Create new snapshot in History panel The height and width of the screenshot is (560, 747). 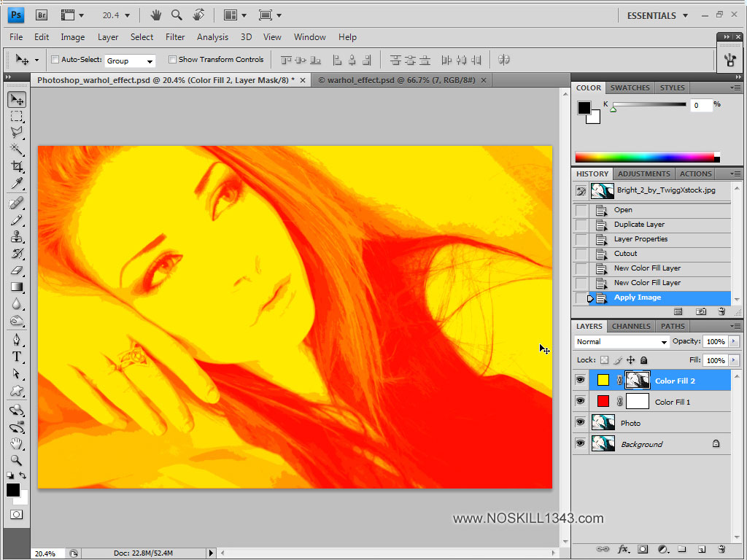click(x=701, y=311)
